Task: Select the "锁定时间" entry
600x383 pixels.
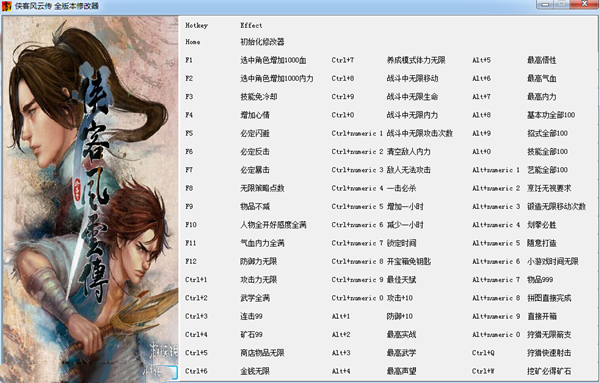Action: pyautogui.click(x=401, y=243)
